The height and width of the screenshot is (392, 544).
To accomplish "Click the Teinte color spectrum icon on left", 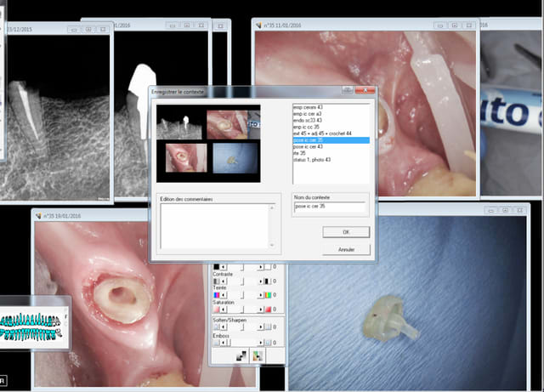I will click(x=217, y=295).
